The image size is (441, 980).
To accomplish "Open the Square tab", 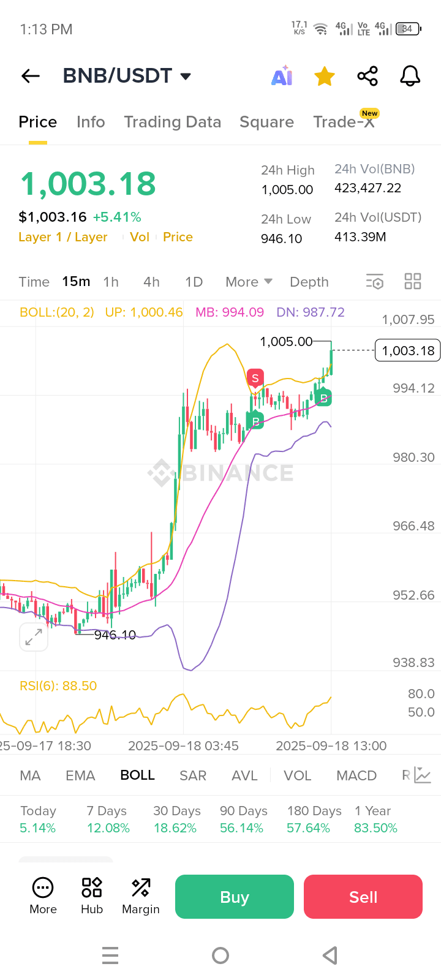I will [x=266, y=122].
